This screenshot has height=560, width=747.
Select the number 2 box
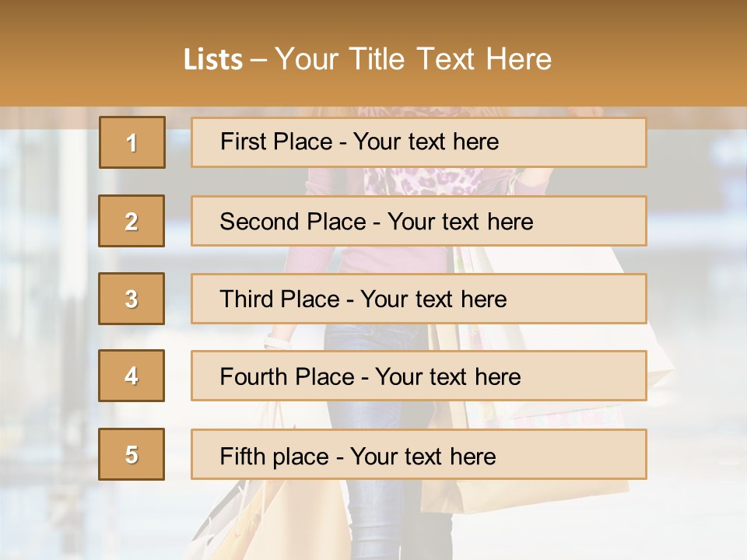pos(132,221)
